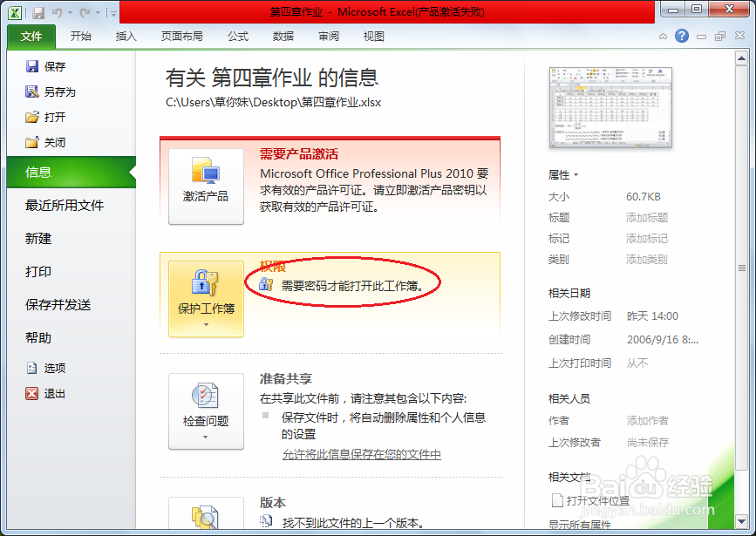The image size is (756, 536).
Task: Open Customize Quick Access Toolbar dropdown
Action: [x=113, y=13]
